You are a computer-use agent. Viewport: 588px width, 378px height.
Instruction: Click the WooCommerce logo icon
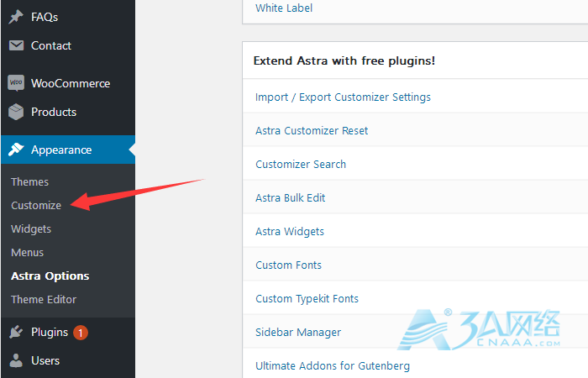coord(16,83)
